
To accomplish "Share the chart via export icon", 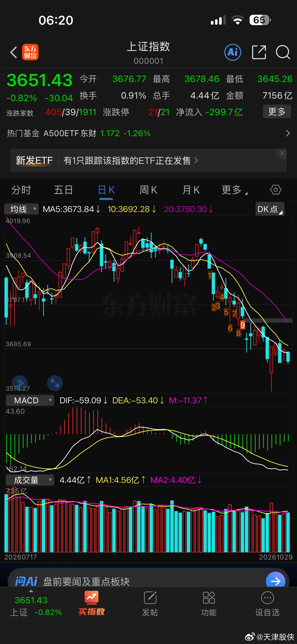I will (x=259, y=52).
